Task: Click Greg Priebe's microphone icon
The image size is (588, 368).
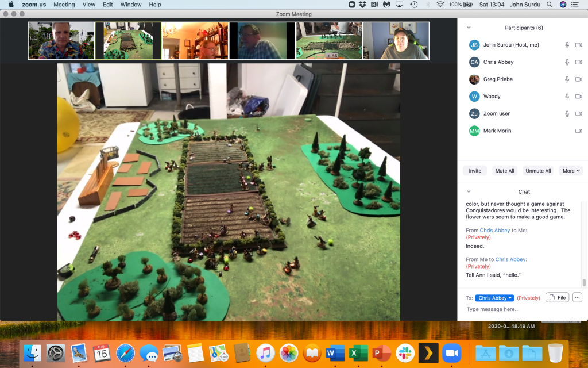Action: point(567,79)
